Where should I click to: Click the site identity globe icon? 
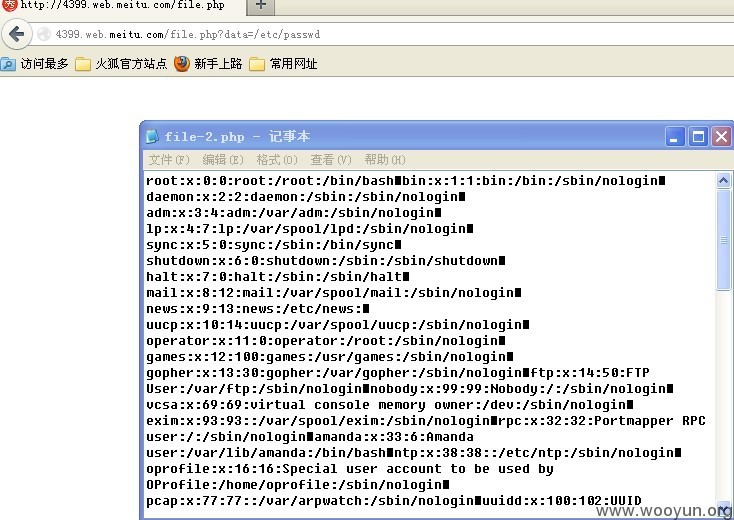[44, 34]
